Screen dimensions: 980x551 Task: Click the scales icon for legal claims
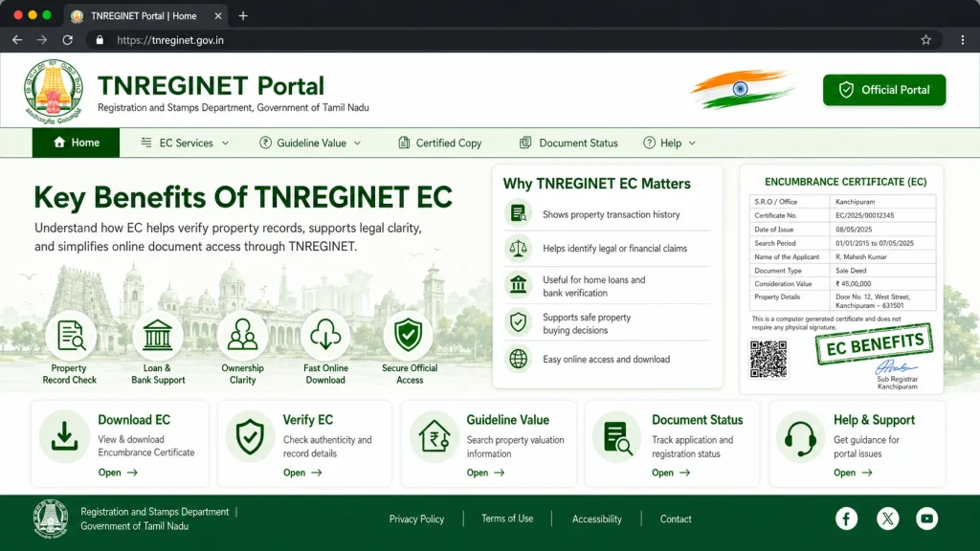518,249
